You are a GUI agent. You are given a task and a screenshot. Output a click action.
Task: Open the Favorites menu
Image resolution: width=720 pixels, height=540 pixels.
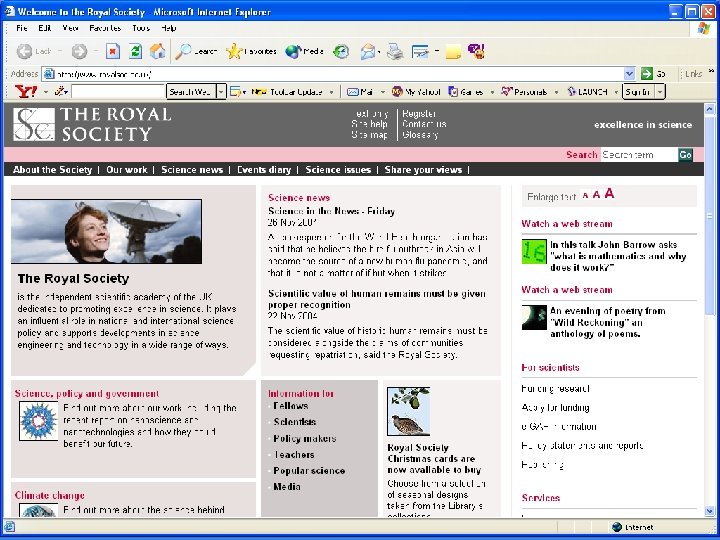105,28
